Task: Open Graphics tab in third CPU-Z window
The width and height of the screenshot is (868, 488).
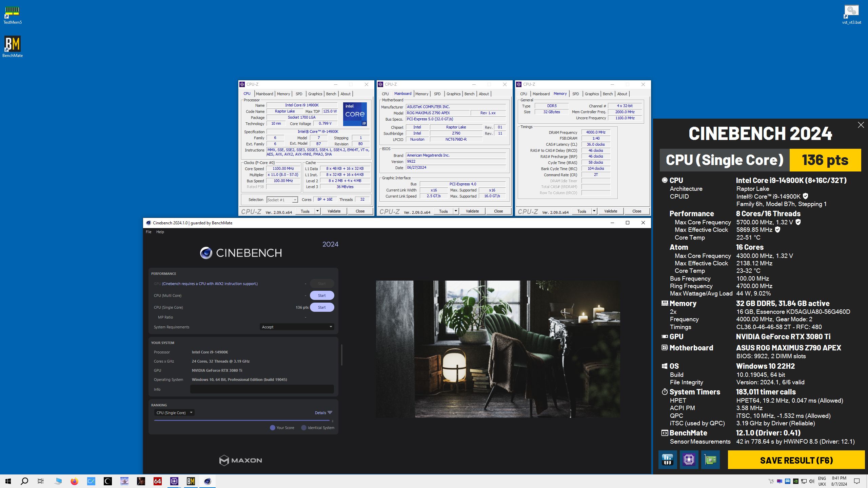Action: coord(592,94)
